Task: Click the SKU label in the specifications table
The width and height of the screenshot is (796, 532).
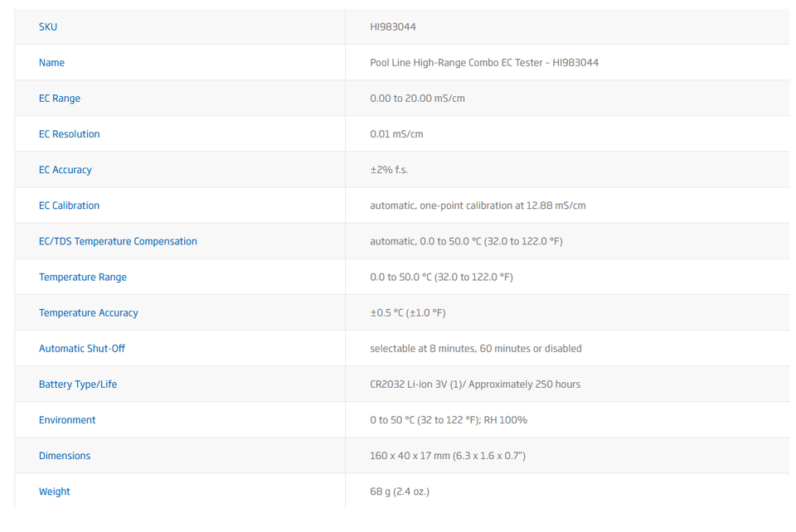Action: (48, 27)
